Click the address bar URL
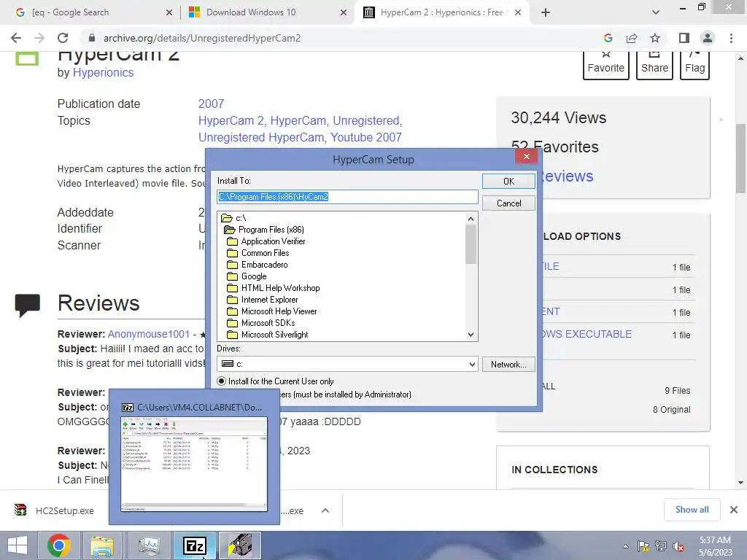Screen dimensions: 747x560 point(202,38)
